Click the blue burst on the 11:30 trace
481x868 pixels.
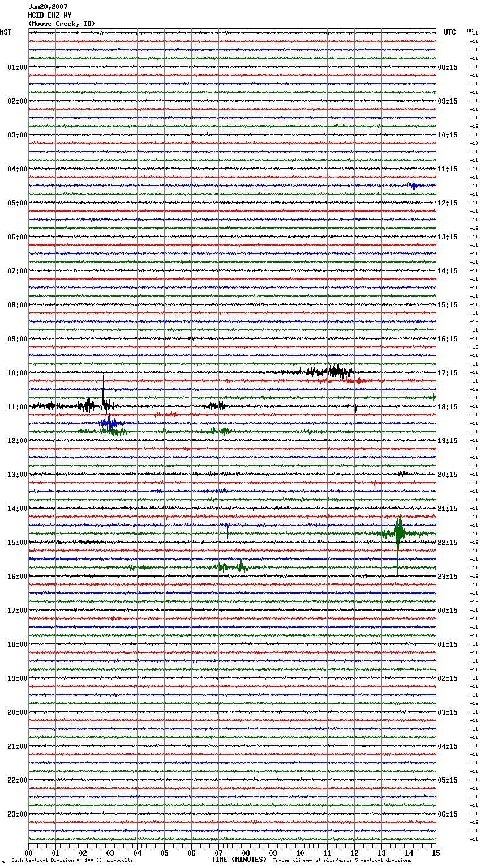tap(110, 423)
